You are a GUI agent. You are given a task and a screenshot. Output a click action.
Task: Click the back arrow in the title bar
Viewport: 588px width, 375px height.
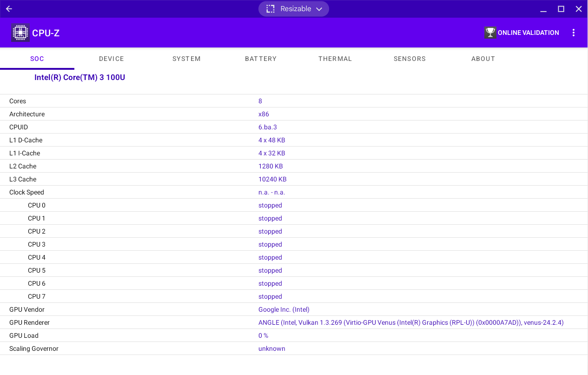(9, 9)
